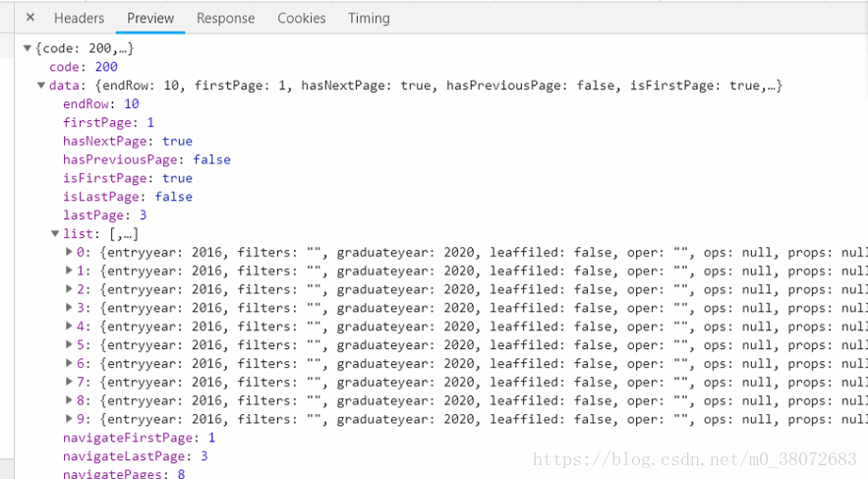The height and width of the screenshot is (479, 868).
Task: Open the Timing tab
Action: point(369,19)
